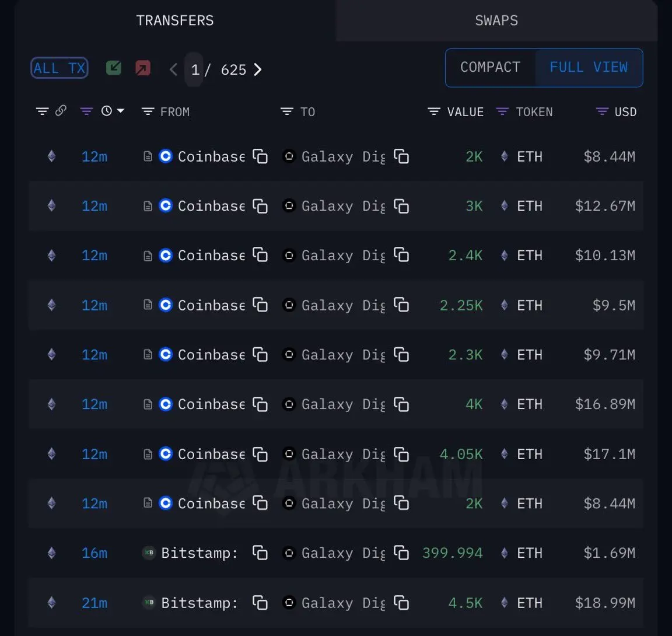Open the transaction link filter icon
Image resolution: width=672 pixels, height=636 pixels.
coord(61,111)
